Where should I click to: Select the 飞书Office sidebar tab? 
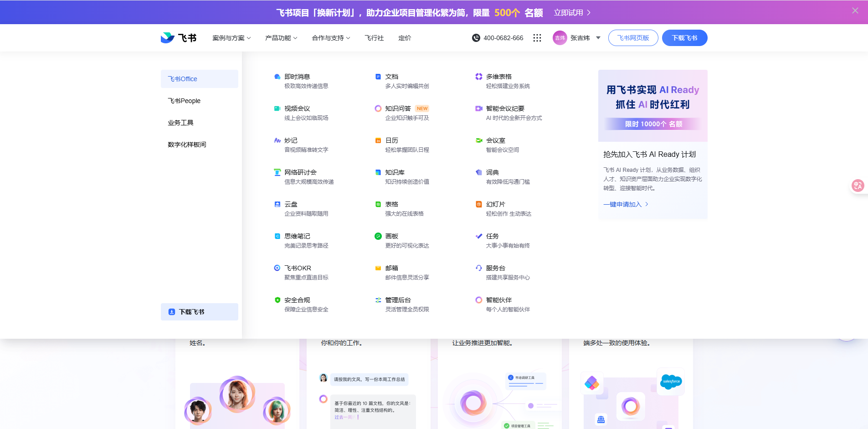click(200, 79)
